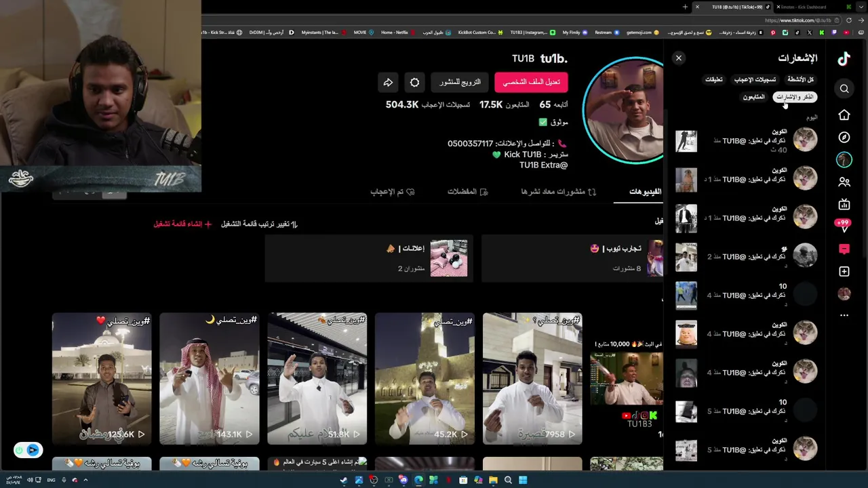Close the TikTok browser tab
This screenshot has width=868, height=488.
coord(696,7)
